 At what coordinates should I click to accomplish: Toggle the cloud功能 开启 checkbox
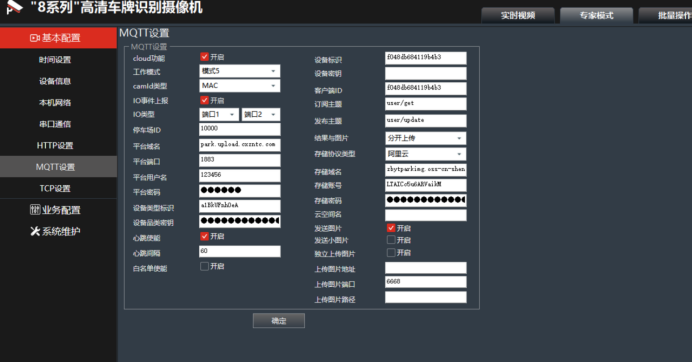[x=204, y=57]
